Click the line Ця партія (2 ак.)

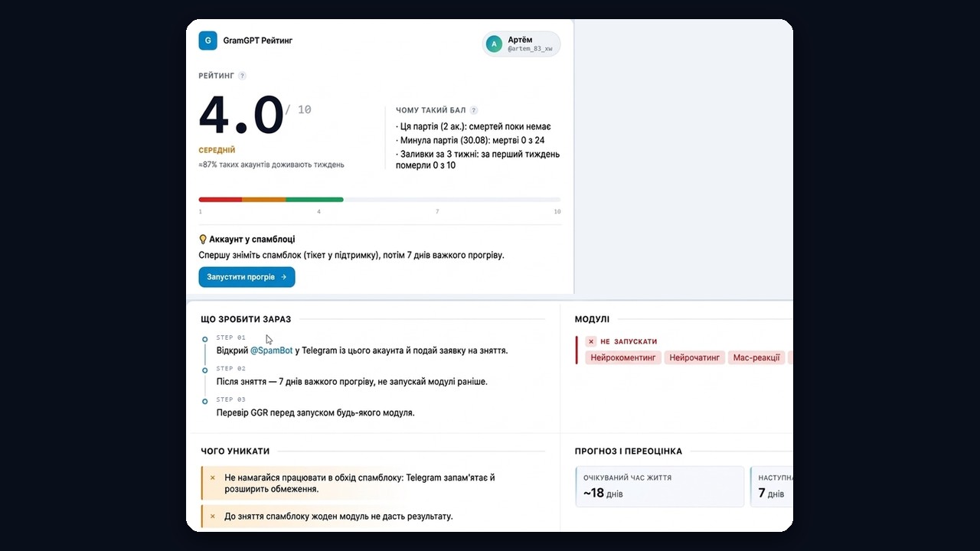473,126
